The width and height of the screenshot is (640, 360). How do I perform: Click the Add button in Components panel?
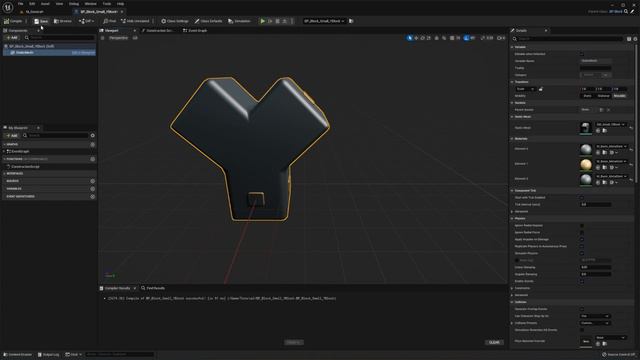point(12,38)
